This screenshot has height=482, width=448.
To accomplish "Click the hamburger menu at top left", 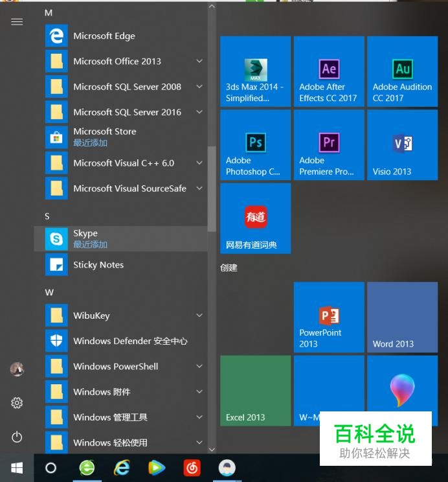I will 17,21.
